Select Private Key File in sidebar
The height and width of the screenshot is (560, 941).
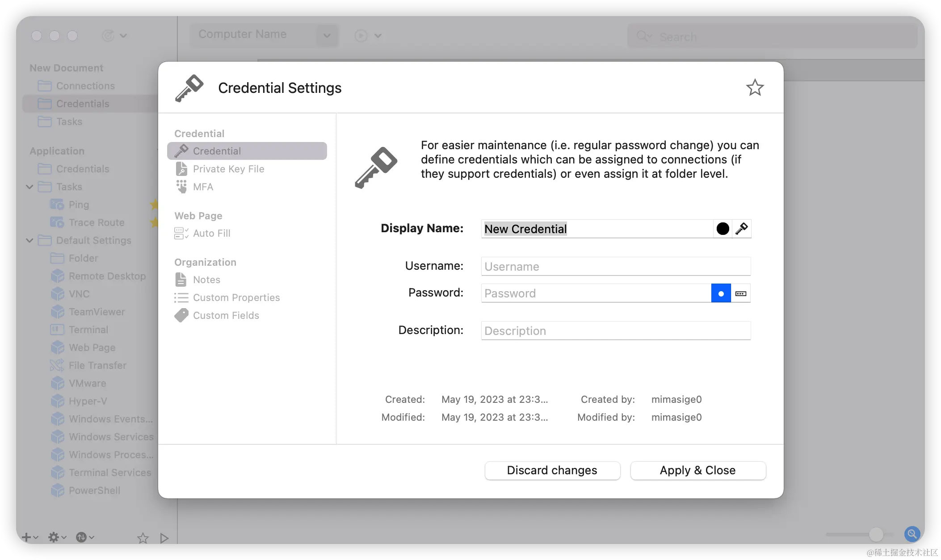228,169
